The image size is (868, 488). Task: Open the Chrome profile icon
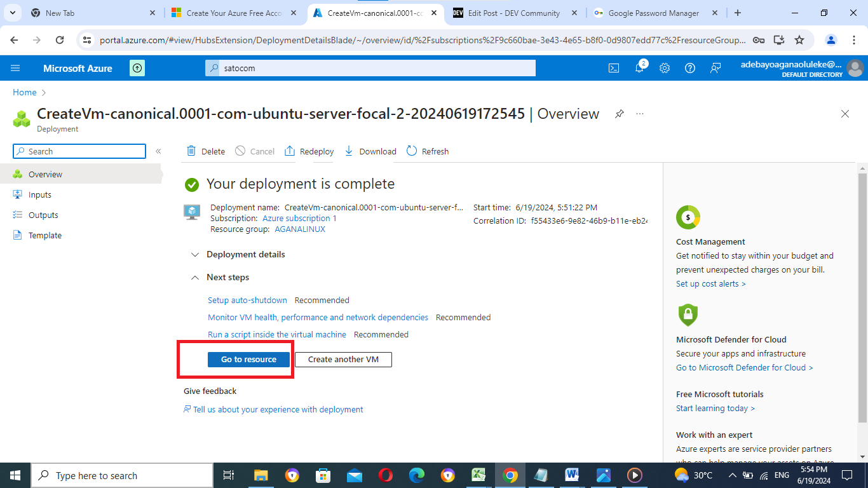[x=831, y=40]
